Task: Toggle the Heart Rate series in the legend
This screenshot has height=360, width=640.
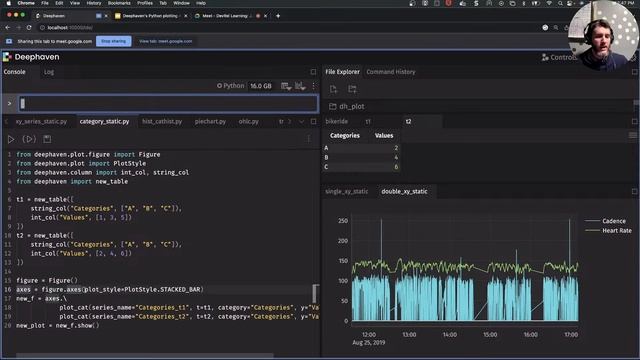Action: click(608, 231)
